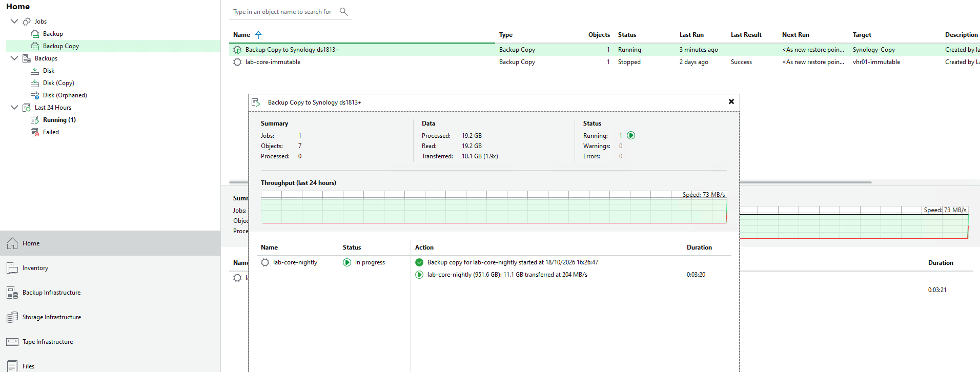Sort jobs by Name column
980x372 pixels.
[241, 35]
